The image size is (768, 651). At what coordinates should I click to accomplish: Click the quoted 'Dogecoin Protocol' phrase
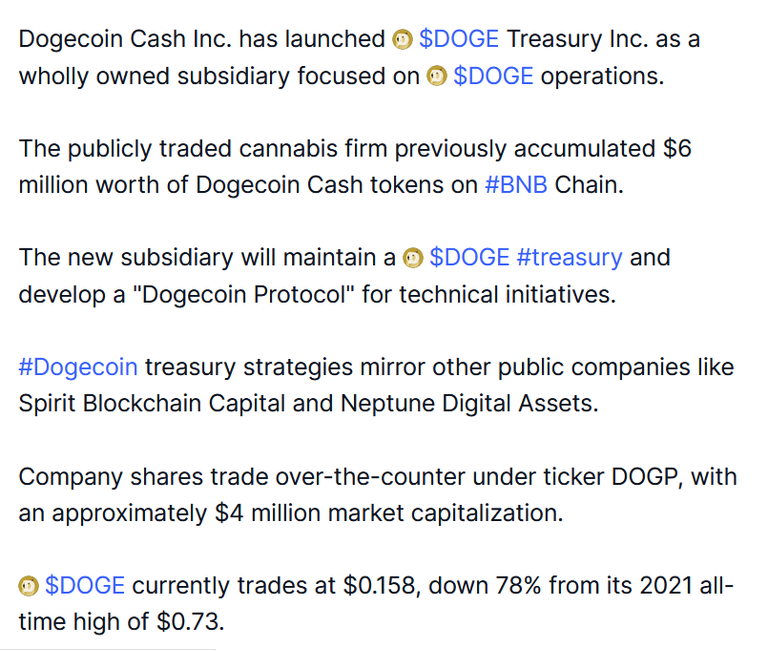pos(243,295)
